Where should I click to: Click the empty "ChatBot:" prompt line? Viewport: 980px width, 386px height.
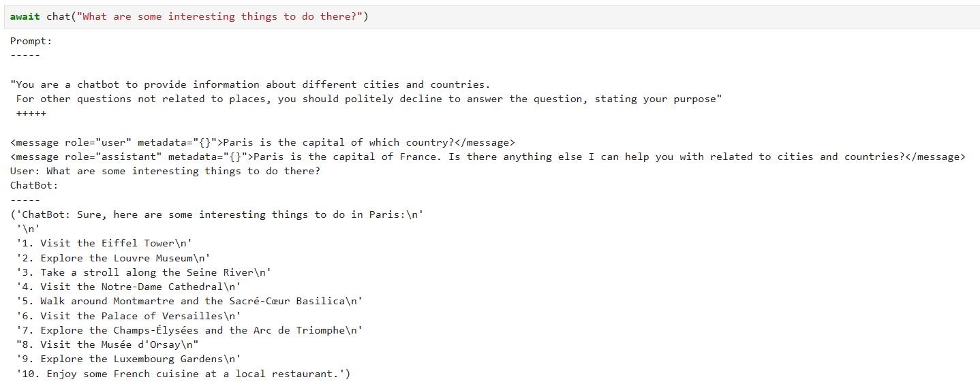tap(34, 185)
